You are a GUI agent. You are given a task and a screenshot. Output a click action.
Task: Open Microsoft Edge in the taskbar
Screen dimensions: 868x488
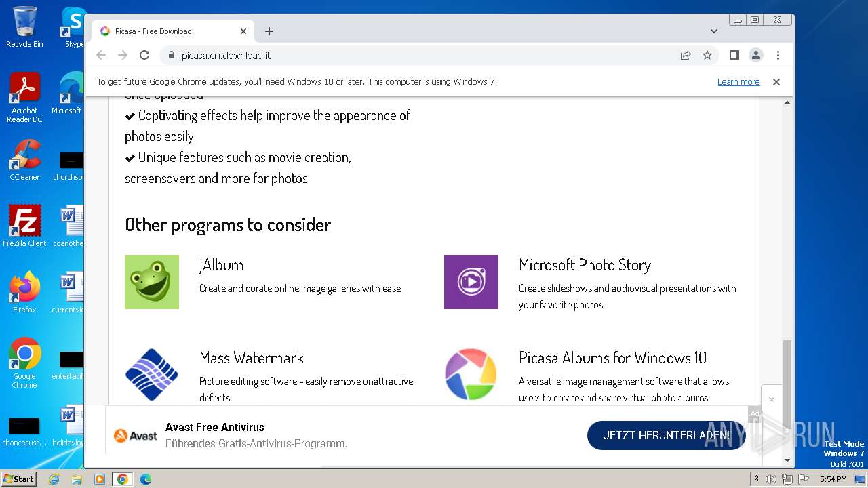tap(146, 479)
